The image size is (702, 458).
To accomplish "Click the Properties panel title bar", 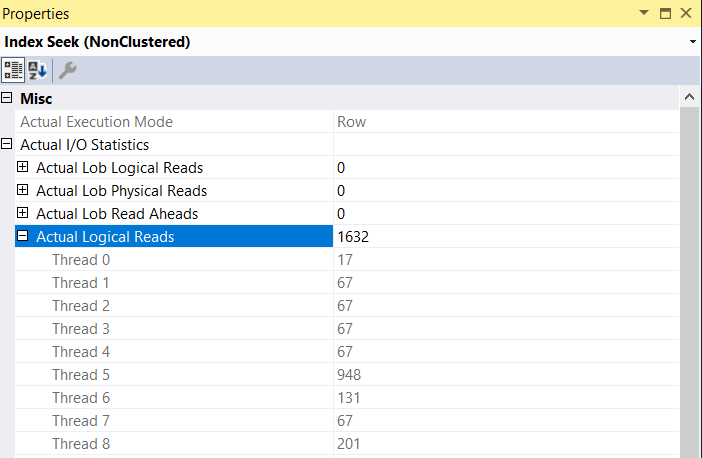I will tap(300, 14).
